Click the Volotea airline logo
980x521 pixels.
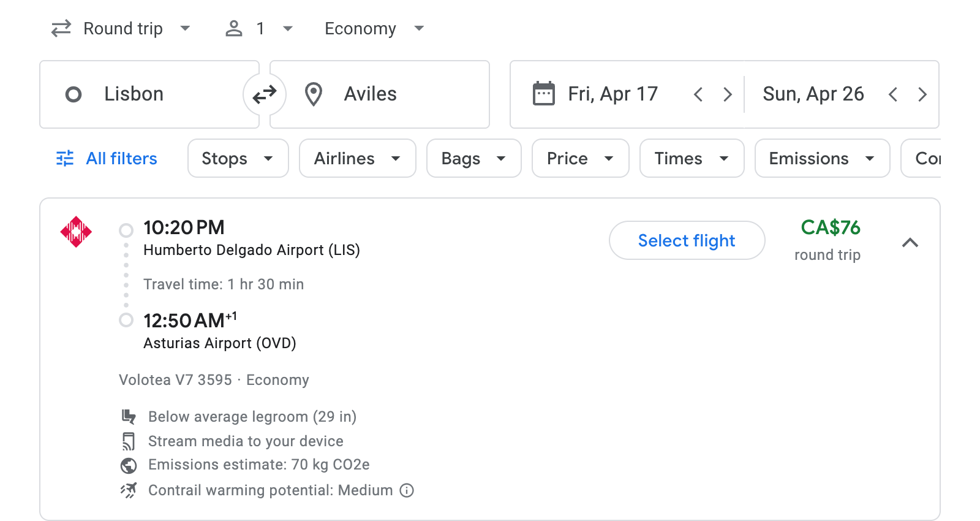point(76,232)
